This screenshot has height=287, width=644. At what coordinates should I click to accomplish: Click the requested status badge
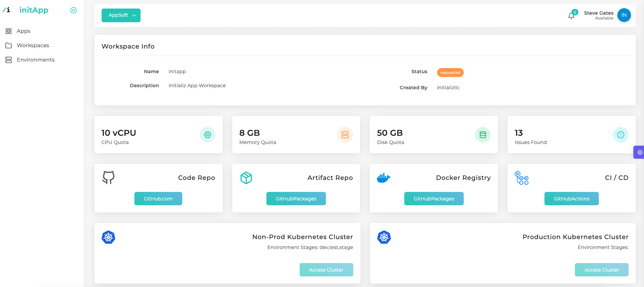[x=450, y=73]
